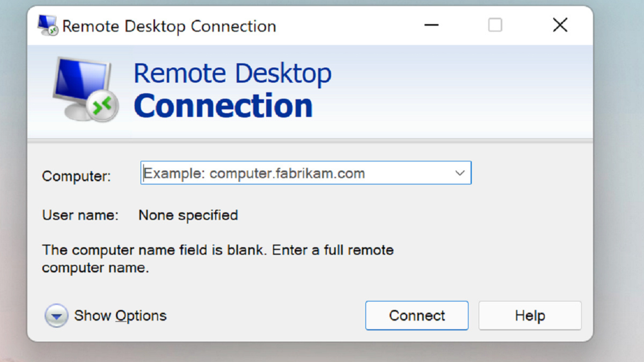Click the "User name:" label
The width and height of the screenshot is (644, 362).
[x=80, y=215]
